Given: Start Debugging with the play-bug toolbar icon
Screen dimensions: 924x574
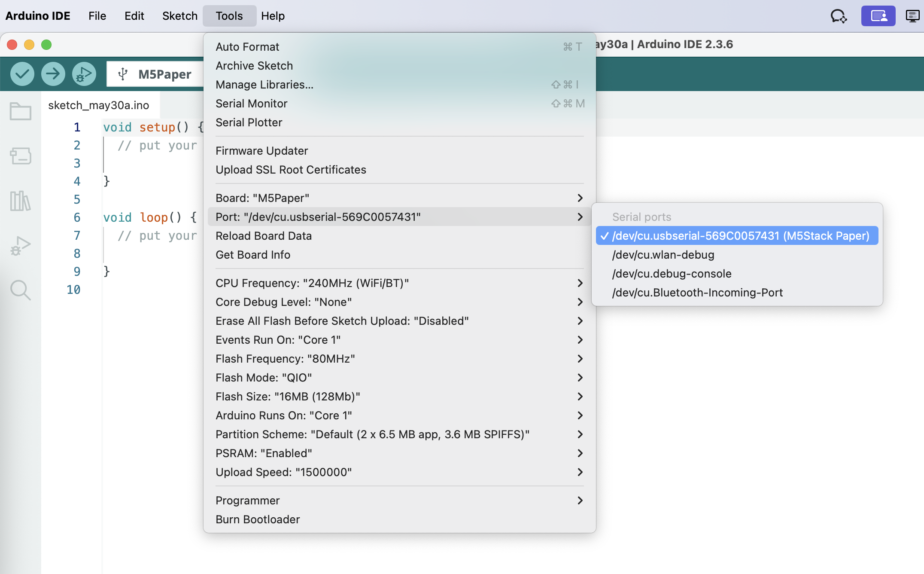Looking at the screenshot, I should point(84,74).
